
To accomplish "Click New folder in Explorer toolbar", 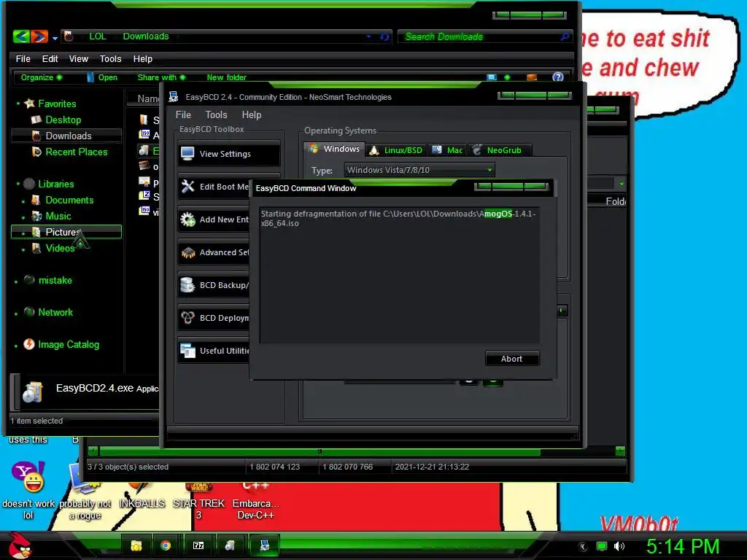I will 226,77.
